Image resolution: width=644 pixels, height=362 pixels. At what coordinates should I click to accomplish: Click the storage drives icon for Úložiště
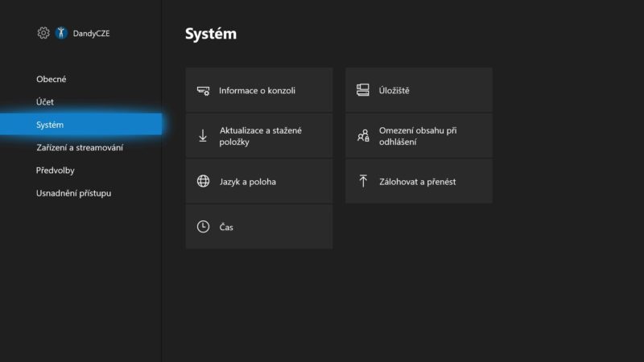(363, 90)
